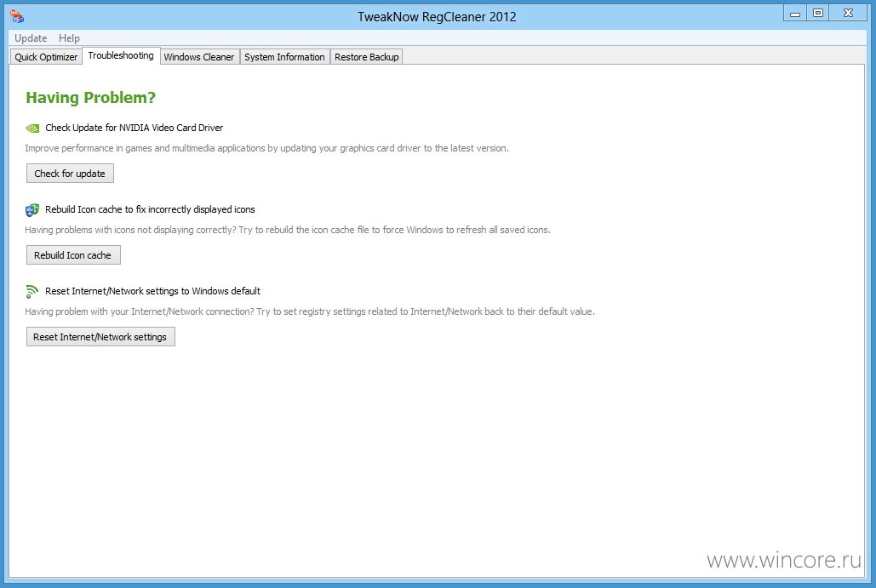
Task: Click the NVIDIA logo icon
Action: pos(32,128)
